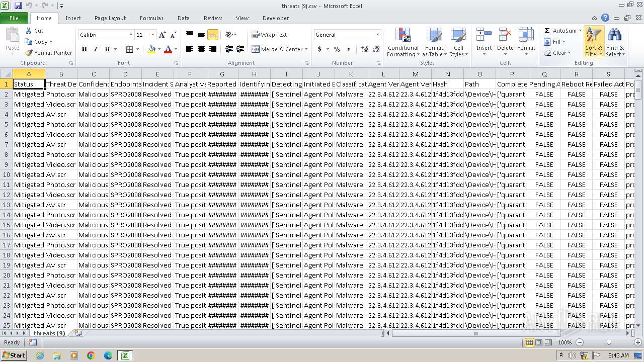Select Top Align icon

click(x=190, y=35)
